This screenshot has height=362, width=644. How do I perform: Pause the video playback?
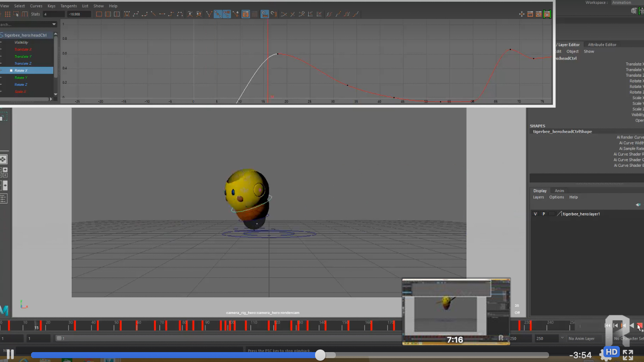[10, 355]
